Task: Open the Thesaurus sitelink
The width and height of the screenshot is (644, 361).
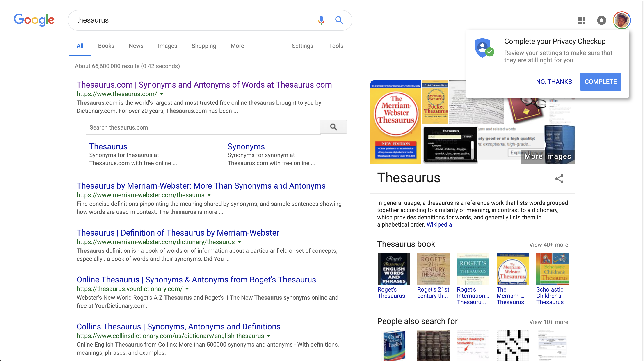Action: pyautogui.click(x=108, y=146)
